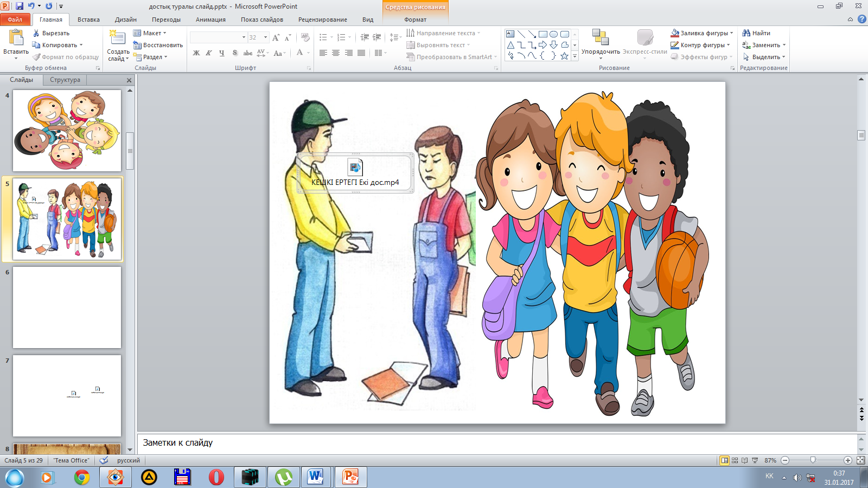
Task: Toggle bold (Ж) formatting
Action: (196, 53)
